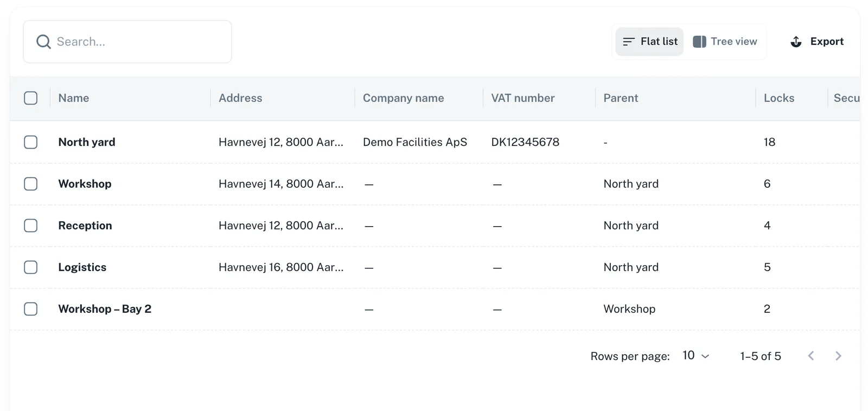Open the Workshop name in second row
Screen dimensions: 868x411
[85, 184]
